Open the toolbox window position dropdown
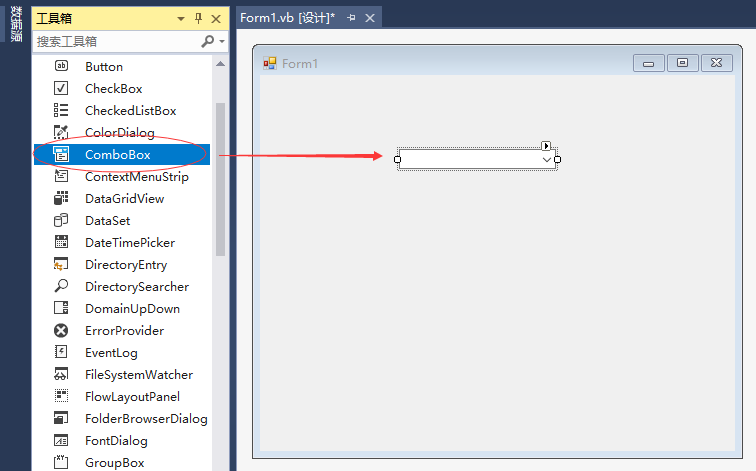 tap(181, 19)
